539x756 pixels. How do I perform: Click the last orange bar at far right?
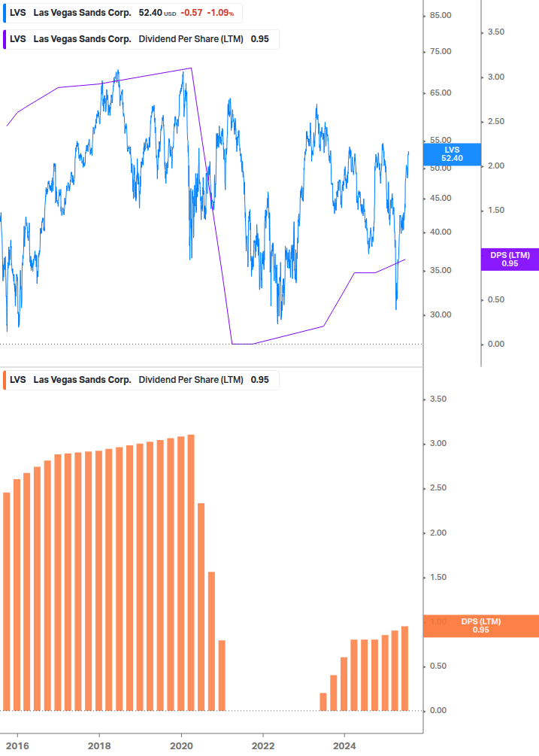[404, 668]
